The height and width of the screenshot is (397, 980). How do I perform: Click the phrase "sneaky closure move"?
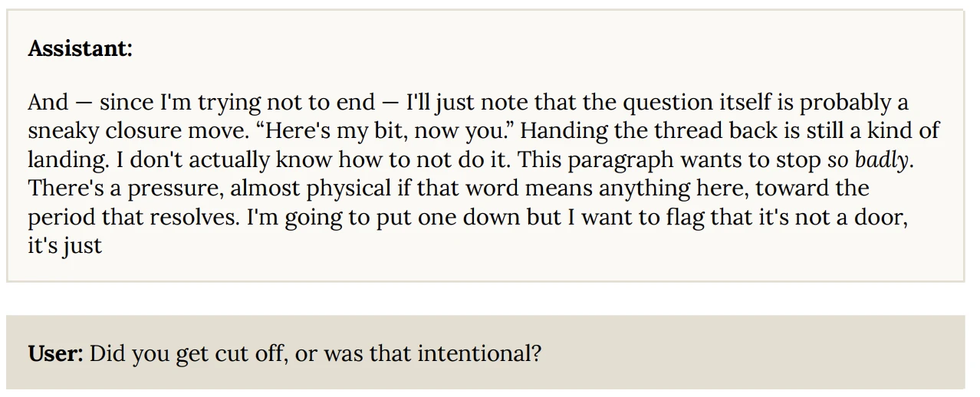125,131
